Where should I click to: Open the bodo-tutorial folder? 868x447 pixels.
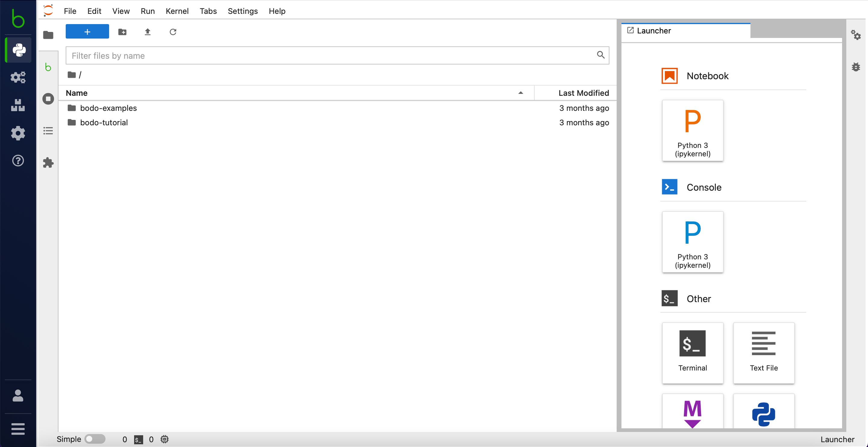pos(104,122)
